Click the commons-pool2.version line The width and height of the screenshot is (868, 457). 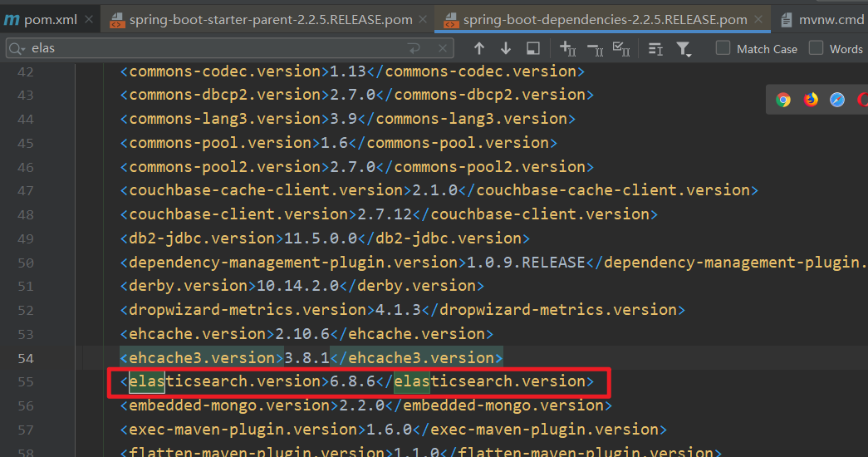(356, 167)
